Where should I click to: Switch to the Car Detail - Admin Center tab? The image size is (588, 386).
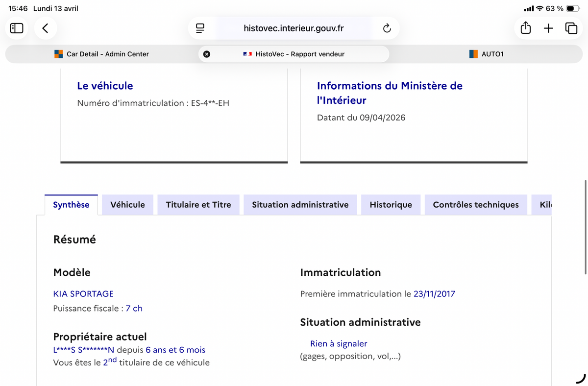pyautogui.click(x=101, y=54)
